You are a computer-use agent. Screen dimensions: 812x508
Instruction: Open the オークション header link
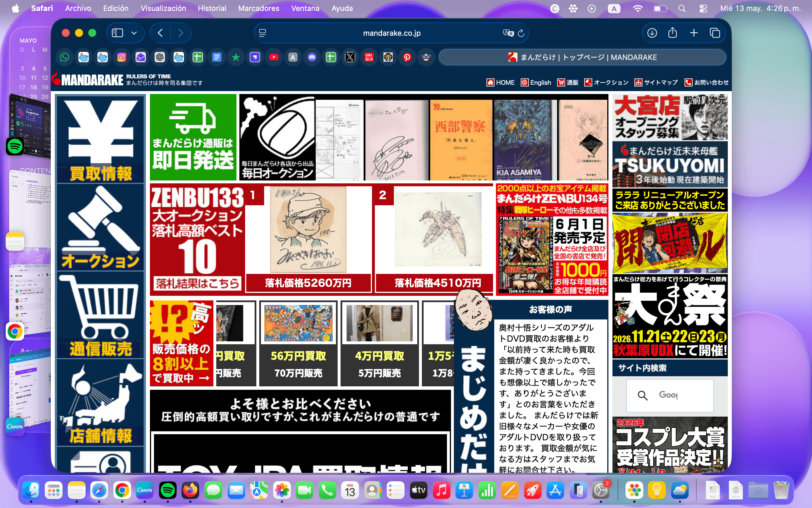606,83
